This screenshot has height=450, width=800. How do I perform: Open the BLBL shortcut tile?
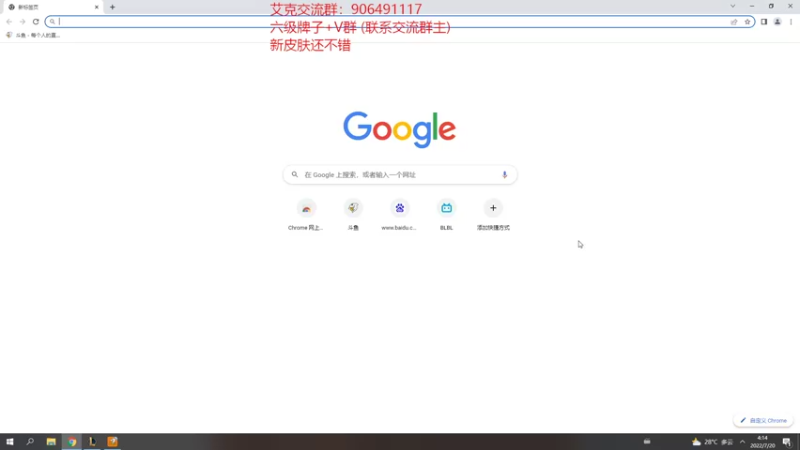446,214
